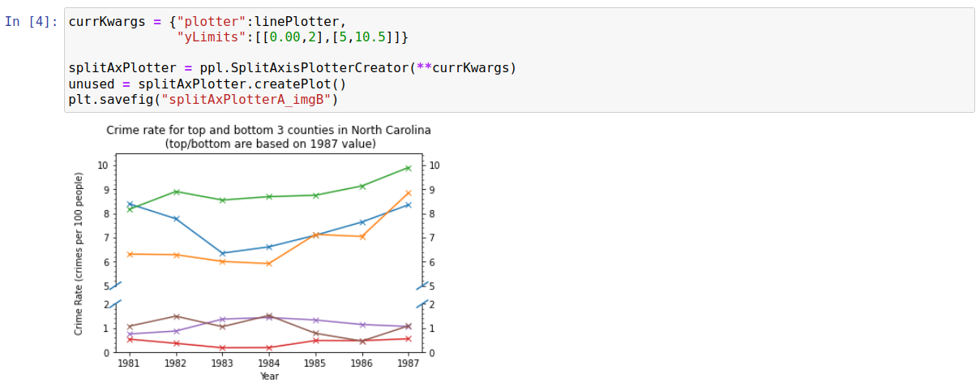The image size is (980, 387).
Task: Click the Crime Rate y-axis label
Action: point(79,254)
